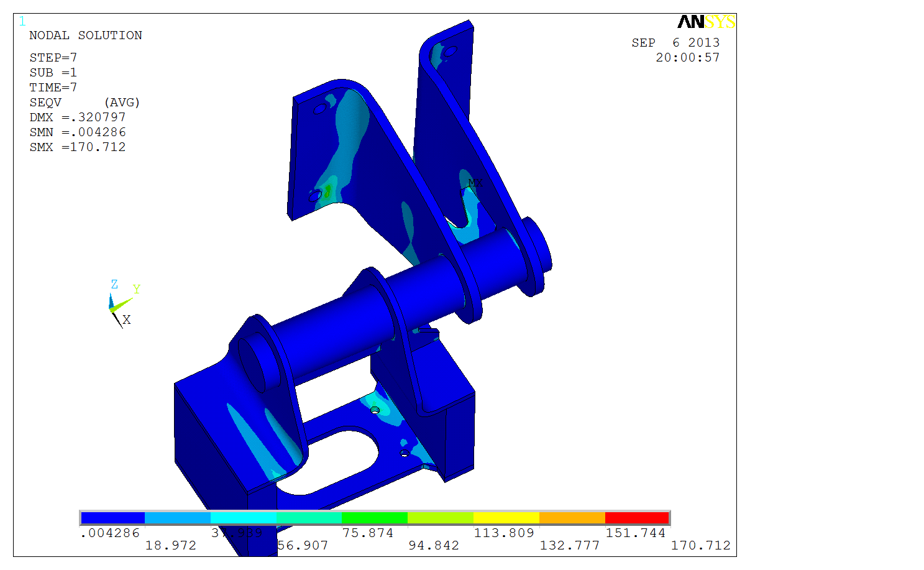Click the yellow-green segment of the legend
The height and width of the screenshot is (570, 924).
tap(441, 518)
